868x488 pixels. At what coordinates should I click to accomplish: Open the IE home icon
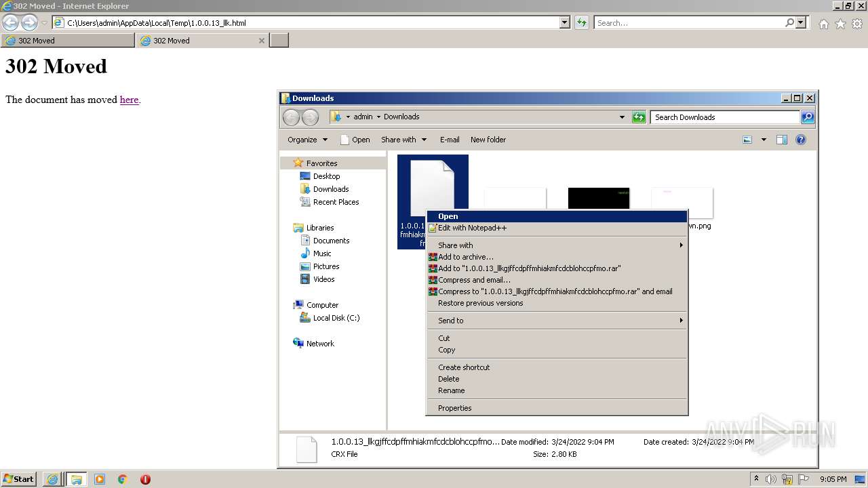point(823,24)
